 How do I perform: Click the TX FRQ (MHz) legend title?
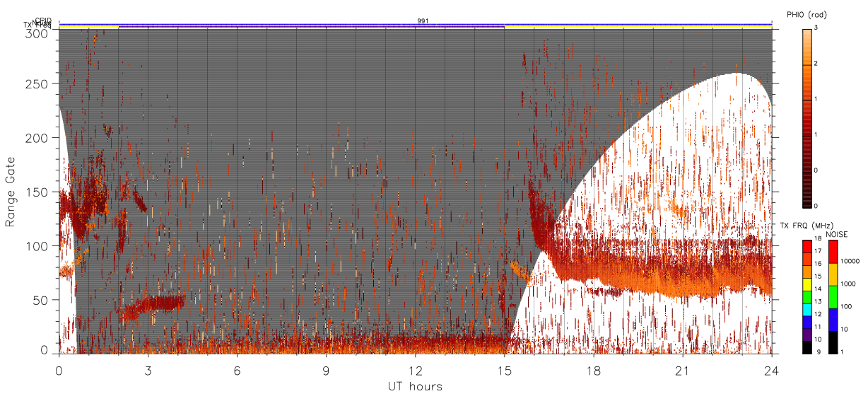click(x=807, y=225)
